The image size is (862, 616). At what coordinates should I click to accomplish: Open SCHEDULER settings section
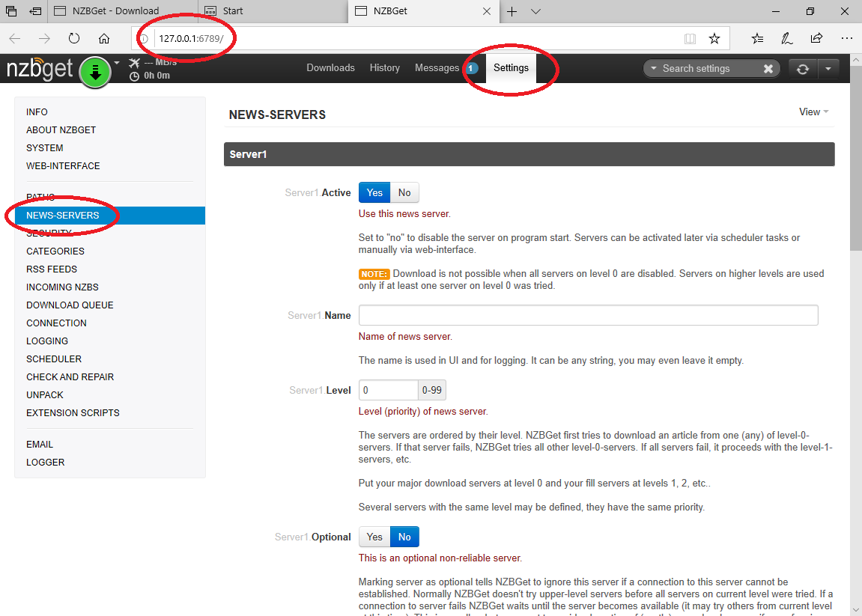click(54, 359)
